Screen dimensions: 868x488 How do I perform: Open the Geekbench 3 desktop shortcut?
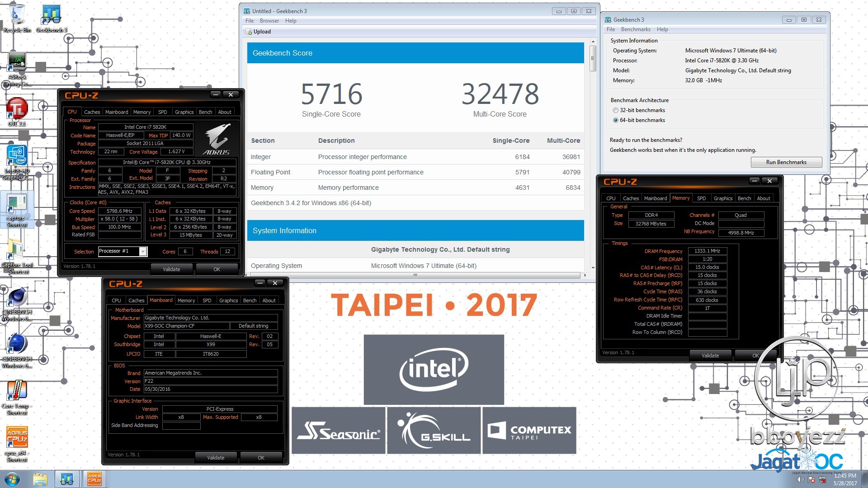pyautogui.click(x=52, y=18)
